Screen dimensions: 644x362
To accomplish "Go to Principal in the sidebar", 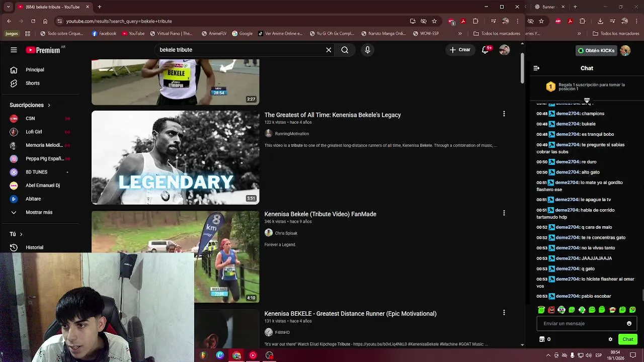I will tap(35, 70).
